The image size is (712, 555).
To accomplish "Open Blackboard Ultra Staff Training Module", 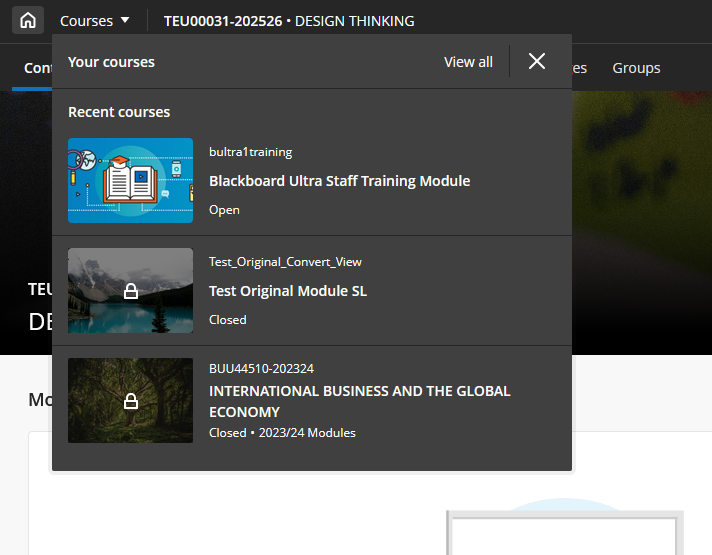I will pyautogui.click(x=339, y=181).
